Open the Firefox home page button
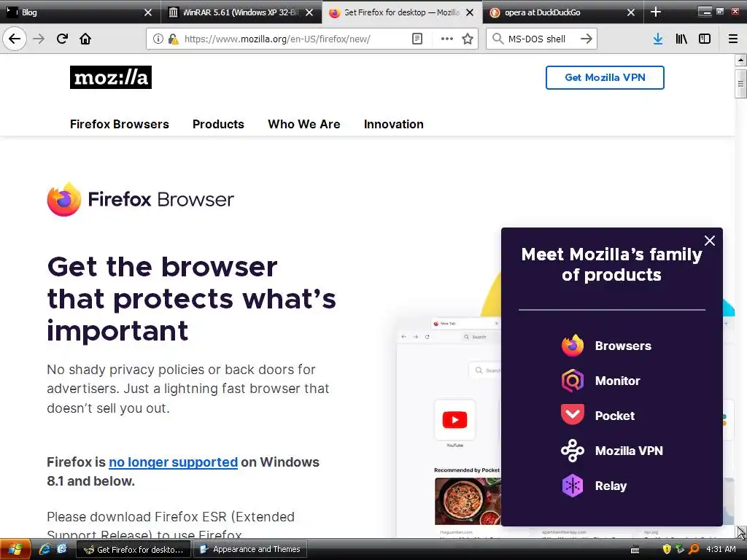 (x=85, y=39)
